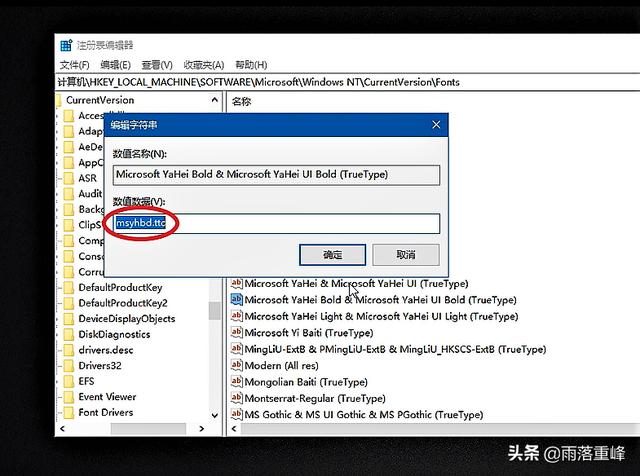Select value Microsoft YaHei Light & Microsoft YaHei UI Light

click(x=381, y=316)
